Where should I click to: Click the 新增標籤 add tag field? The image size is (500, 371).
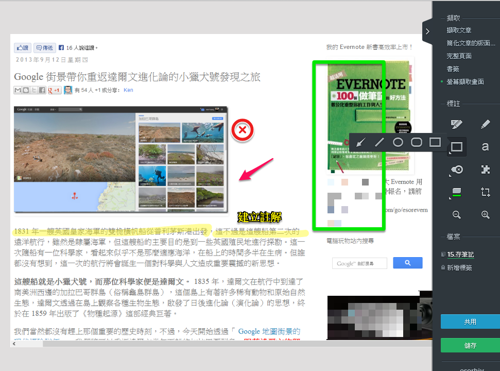(459, 268)
